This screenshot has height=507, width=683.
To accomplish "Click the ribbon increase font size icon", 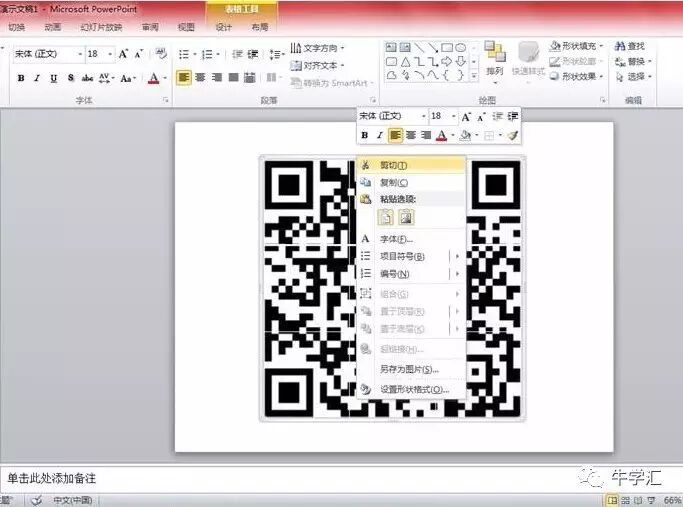I will (x=123, y=54).
